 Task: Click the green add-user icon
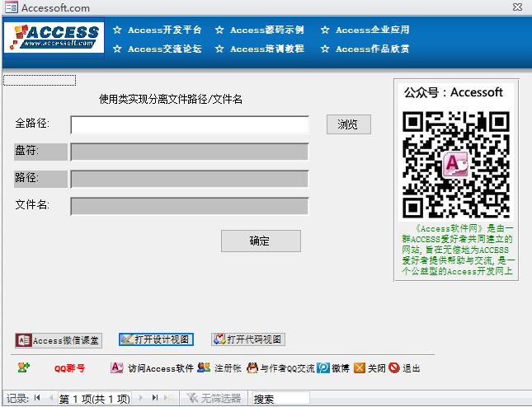pos(23,367)
